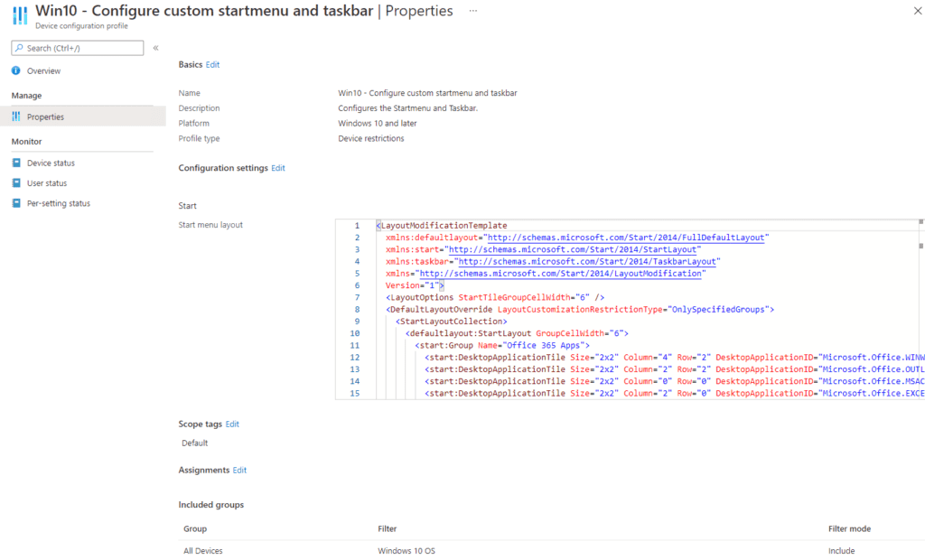Collapse the left navigation with the double chevron
The height and width of the screenshot is (560, 925).
click(x=155, y=48)
